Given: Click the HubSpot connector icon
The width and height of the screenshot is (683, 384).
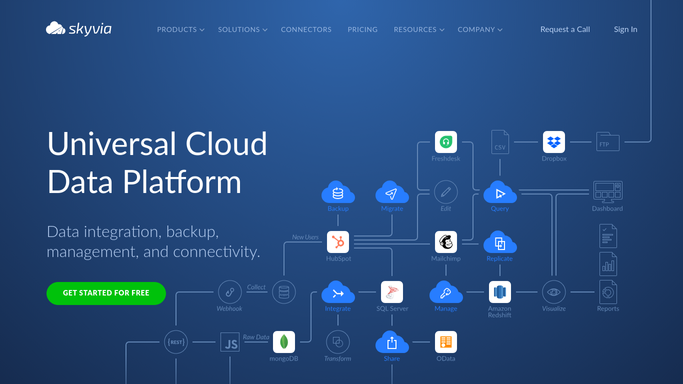Looking at the screenshot, I should point(338,242).
